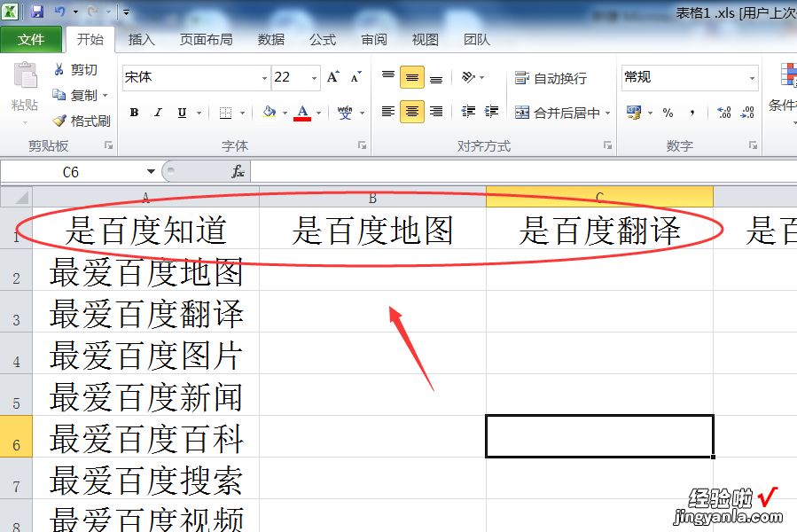The width and height of the screenshot is (797, 532).
Task: Toggle Underline formatting
Action: pyautogui.click(x=182, y=113)
